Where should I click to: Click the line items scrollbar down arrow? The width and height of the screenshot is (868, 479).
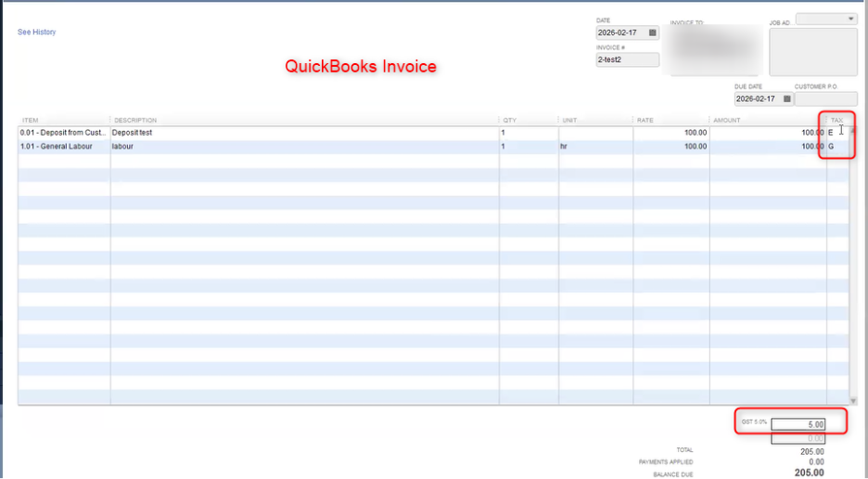853,400
